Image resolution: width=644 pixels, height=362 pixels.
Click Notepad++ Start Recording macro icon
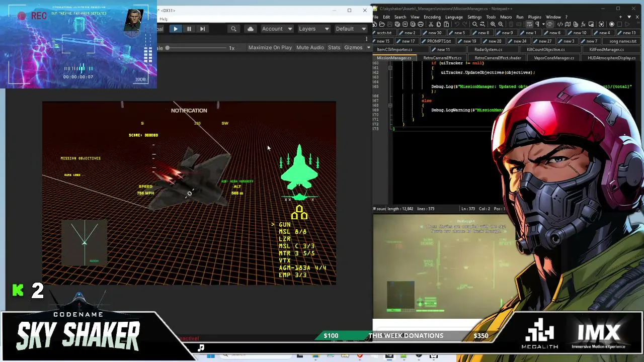(x=612, y=24)
